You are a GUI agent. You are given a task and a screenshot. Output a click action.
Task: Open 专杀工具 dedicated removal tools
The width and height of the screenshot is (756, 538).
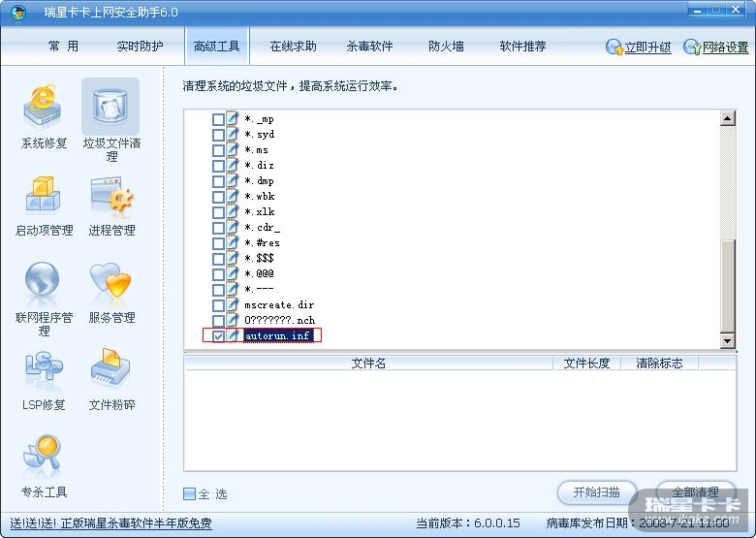click(44, 466)
